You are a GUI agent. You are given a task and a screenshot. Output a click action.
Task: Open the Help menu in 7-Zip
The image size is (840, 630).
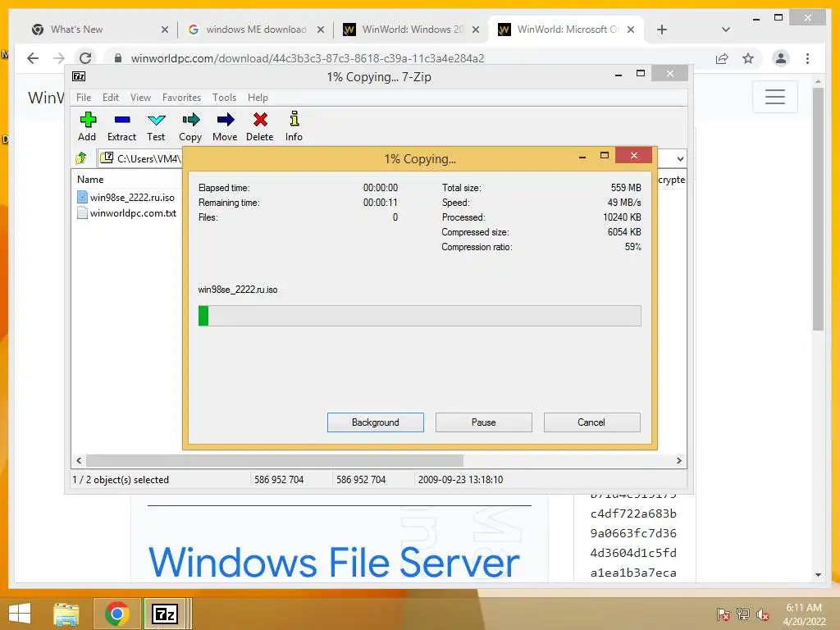click(x=258, y=98)
